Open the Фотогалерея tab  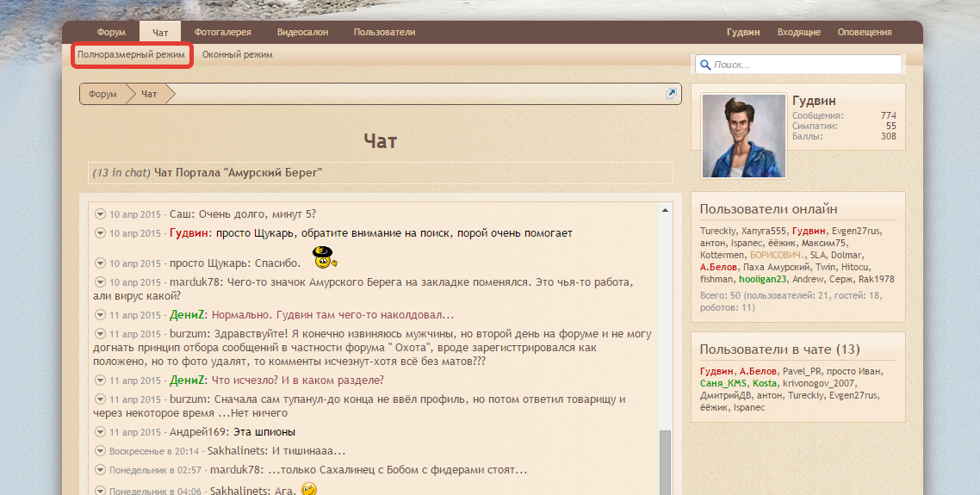click(x=222, y=33)
